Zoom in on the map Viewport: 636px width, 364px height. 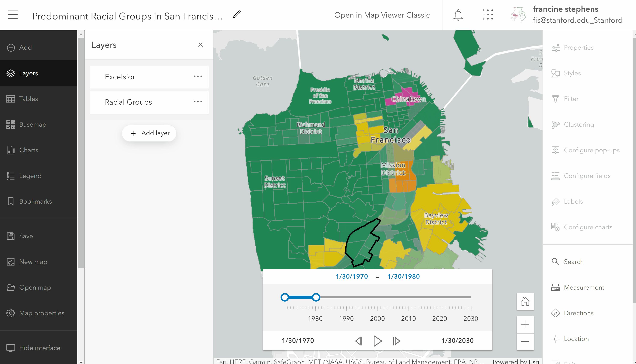(x=525, y=324)
